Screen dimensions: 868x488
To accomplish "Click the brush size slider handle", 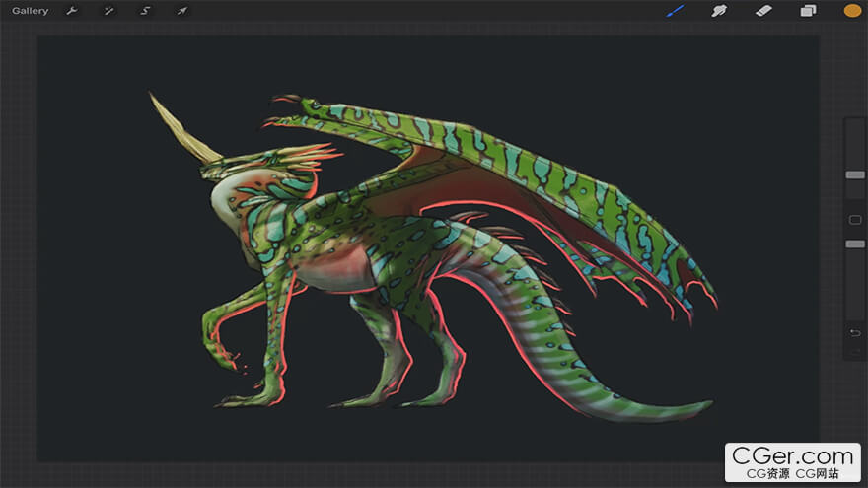I will (854, 174).
